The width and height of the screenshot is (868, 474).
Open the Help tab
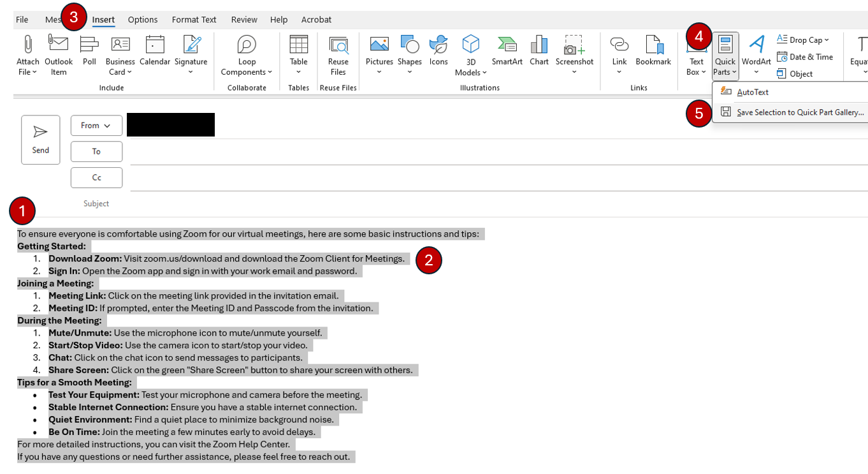pyautogui.click(x=279, y=20)
